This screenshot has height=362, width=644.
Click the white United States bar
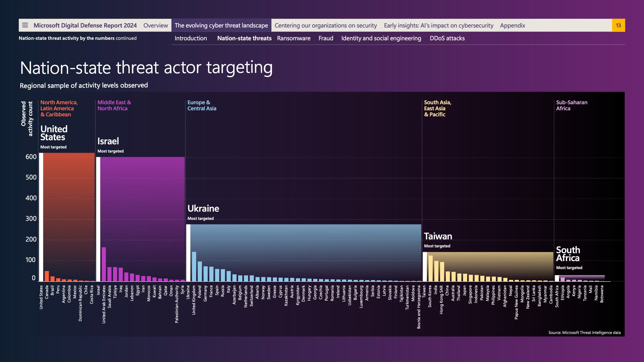point(41,217)
